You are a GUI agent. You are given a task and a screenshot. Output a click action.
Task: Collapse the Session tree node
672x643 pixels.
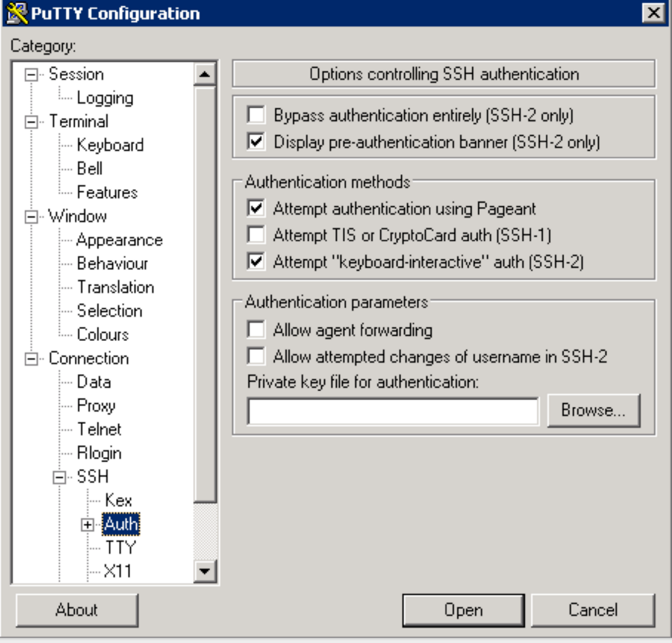click(x=31, y=75)
